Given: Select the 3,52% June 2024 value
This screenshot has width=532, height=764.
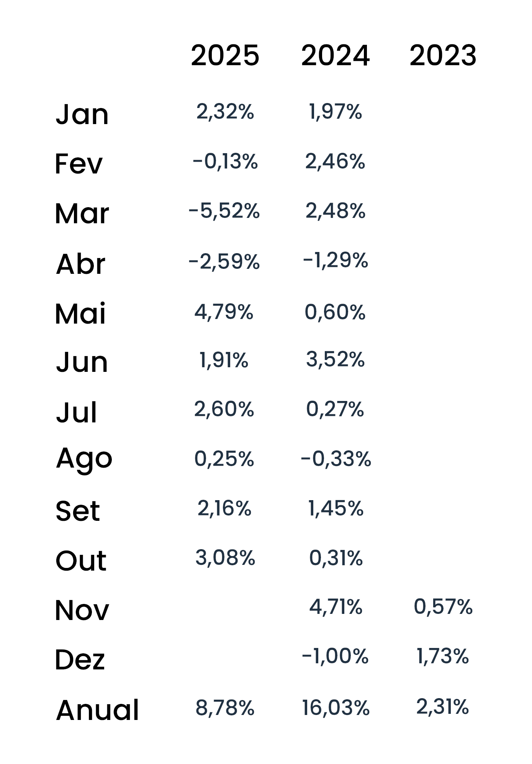Looking at the screenshot, I should (x=335, y=360).
